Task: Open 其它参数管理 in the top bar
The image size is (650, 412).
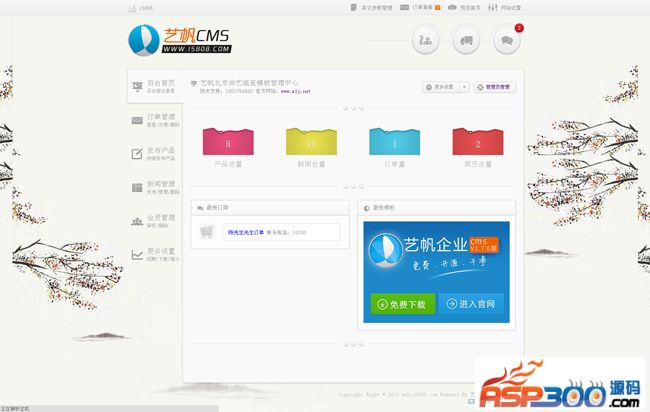Action: click(x=371, y=7)
